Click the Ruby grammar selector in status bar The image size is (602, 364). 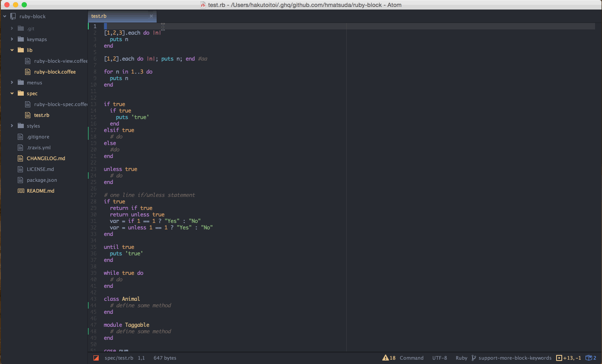[461, 358]
